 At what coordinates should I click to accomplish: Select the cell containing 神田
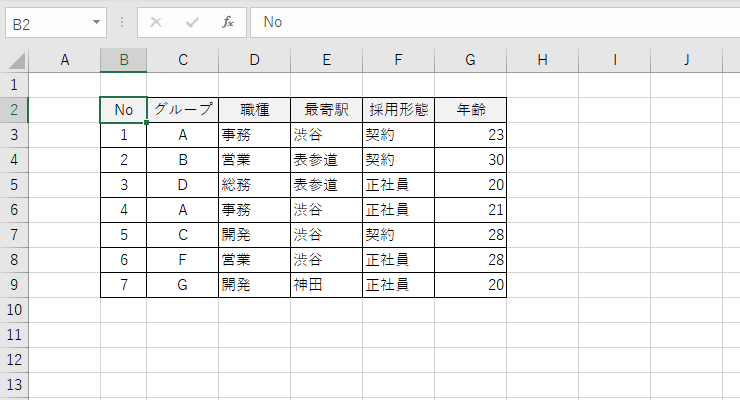tap(327, 285)
